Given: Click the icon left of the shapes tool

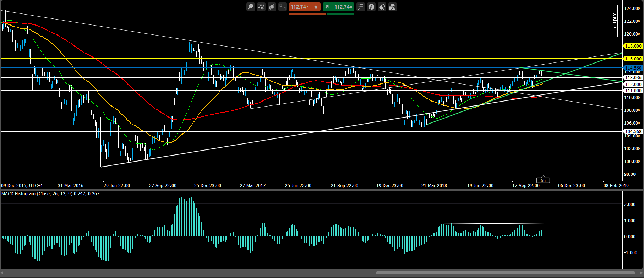Looking at the screenshot, I should [382, 7].
